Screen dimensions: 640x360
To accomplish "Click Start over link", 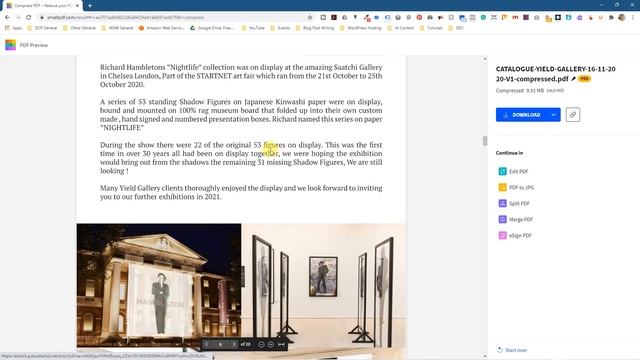I will coord(512,350).
